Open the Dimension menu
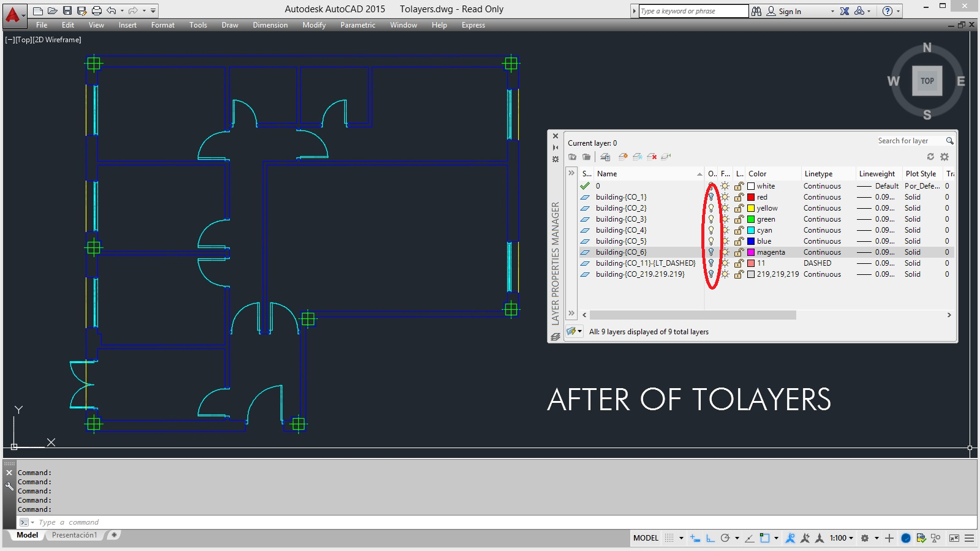The width and height of the screenshot is (980, 551). pyautogui.click(x=270, y=25)
